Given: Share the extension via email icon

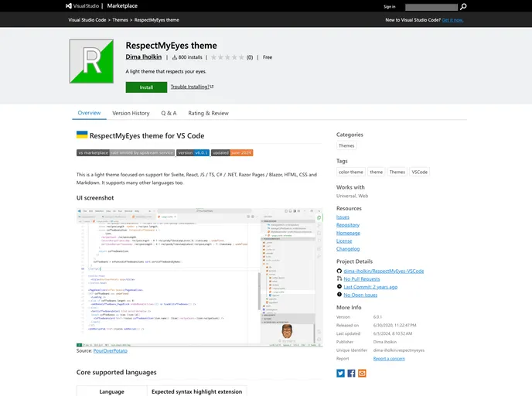Looking at the screenshot, I should 362,373.
